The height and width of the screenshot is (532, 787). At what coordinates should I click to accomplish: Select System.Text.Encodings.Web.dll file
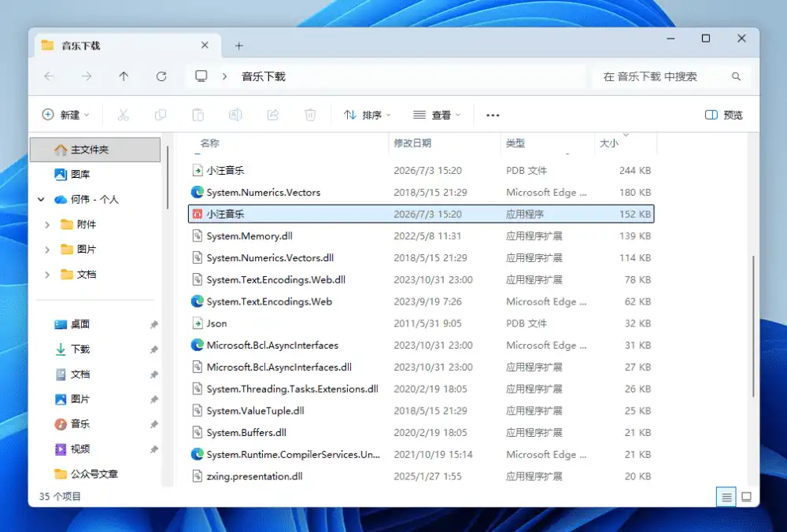tap(421, 279)
